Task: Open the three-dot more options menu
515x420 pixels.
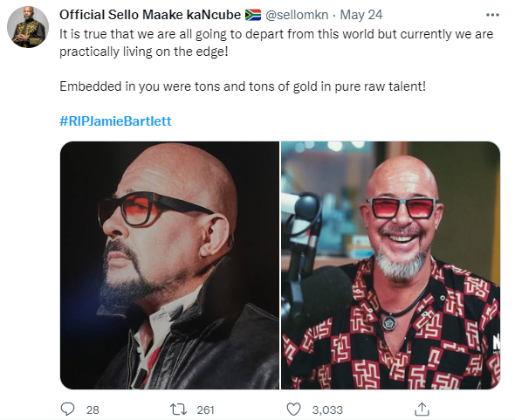Action: pyautogui.click(x=492, y=15)
